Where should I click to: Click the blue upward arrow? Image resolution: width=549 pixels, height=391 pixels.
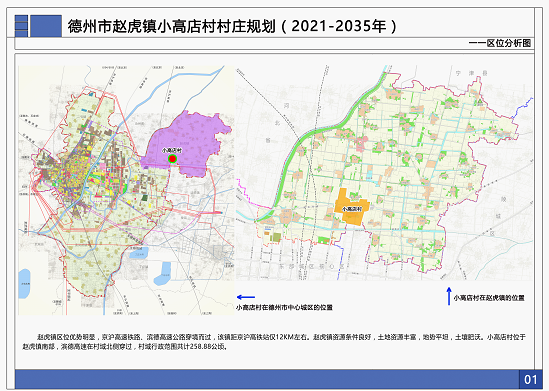[449, 296]
